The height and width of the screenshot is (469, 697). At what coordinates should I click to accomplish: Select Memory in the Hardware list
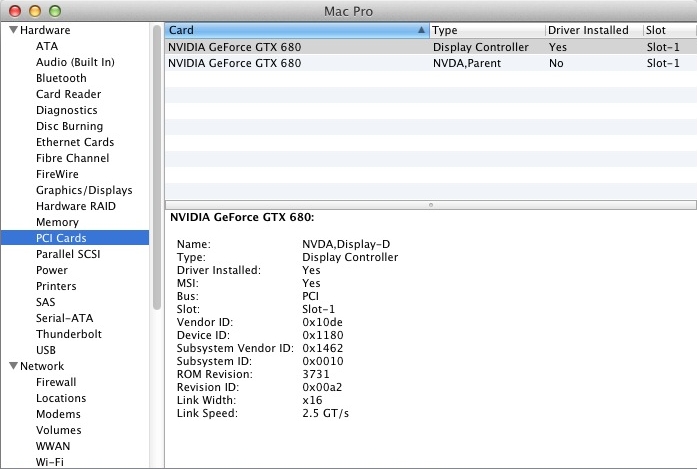tap(57, 222)
